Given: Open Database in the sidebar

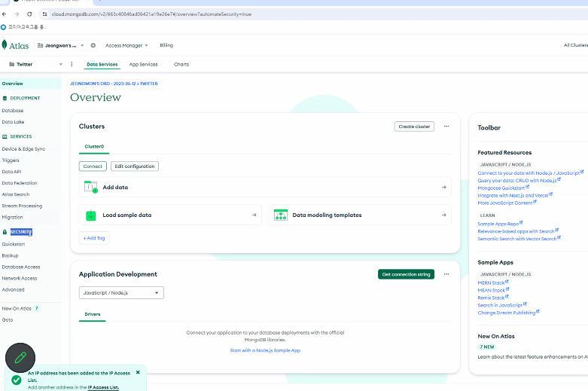Looking at the screenshot, I should [13, 111].
